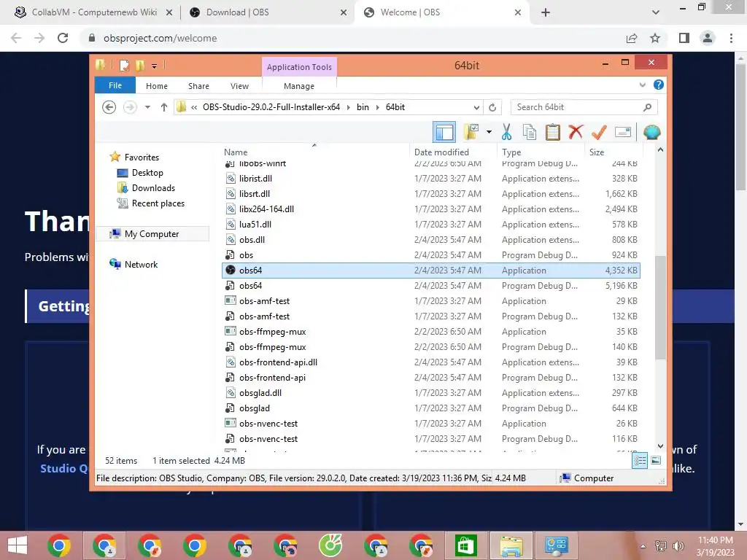This screenshot has height=560, width=747.
Task: Select Recent places in Favorites
Action: tap(158, 203)
